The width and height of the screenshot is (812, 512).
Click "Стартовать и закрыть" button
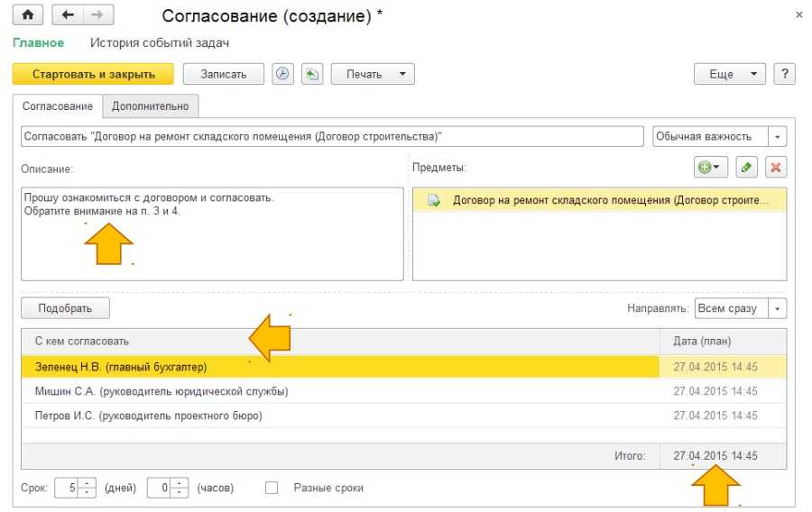94,74
